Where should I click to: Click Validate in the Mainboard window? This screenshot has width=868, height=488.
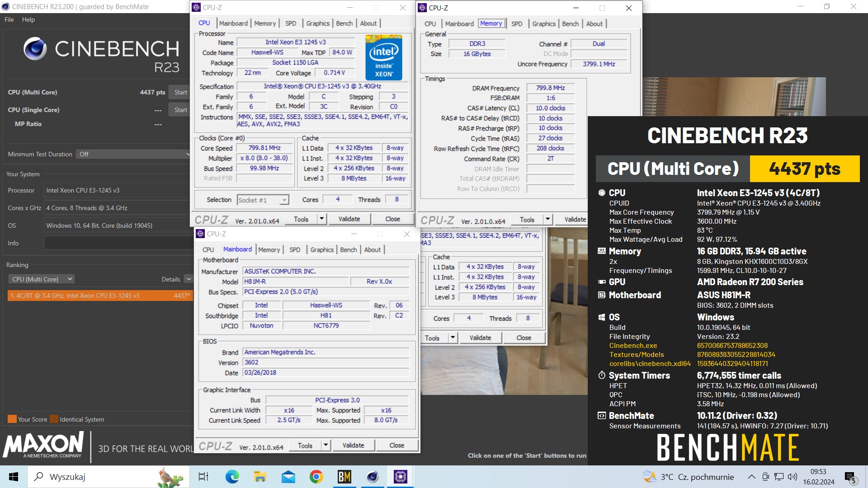click(x=353, y=446)
